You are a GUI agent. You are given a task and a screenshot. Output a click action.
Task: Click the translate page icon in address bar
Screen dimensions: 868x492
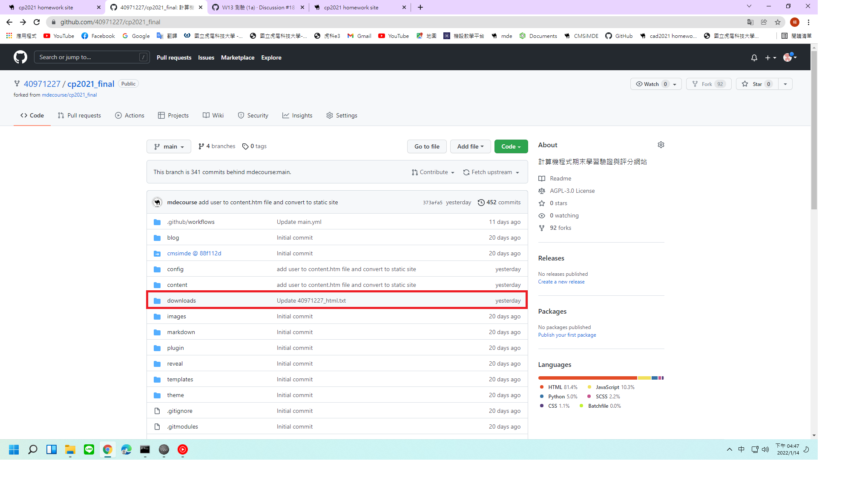(750, 22)
